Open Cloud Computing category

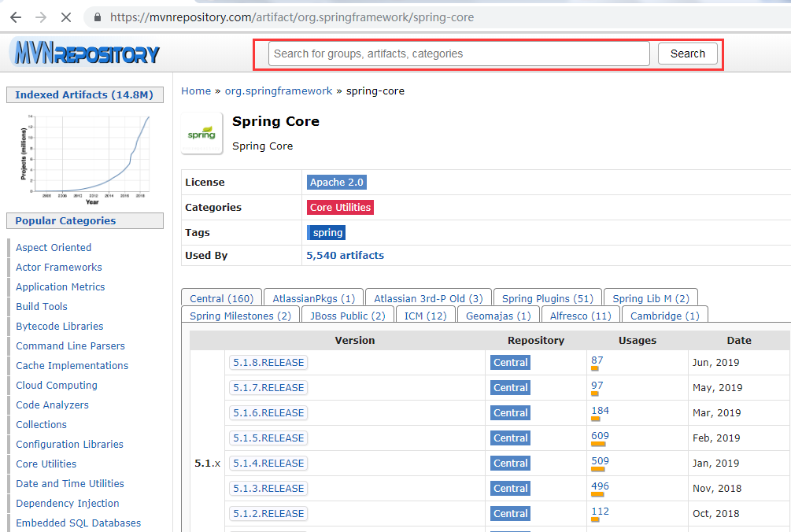point(57,386)
